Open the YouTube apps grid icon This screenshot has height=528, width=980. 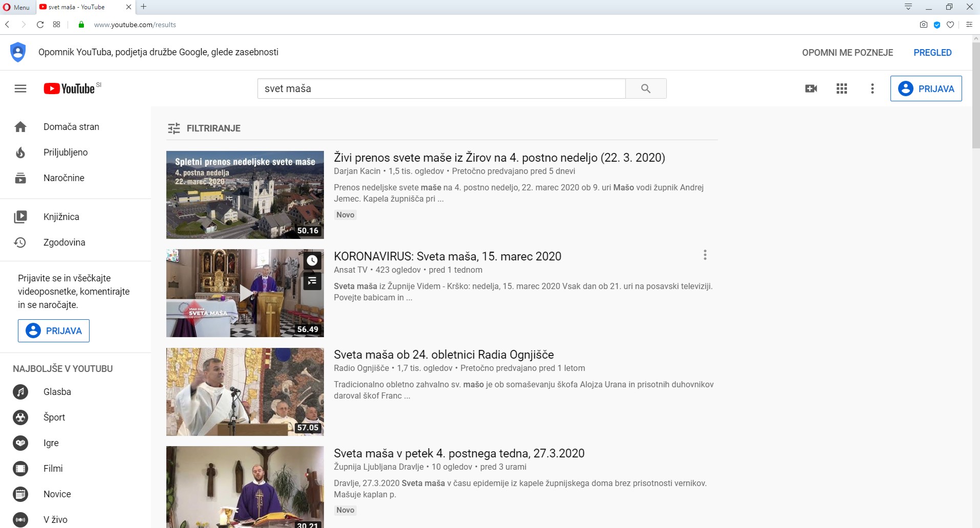(x=841, y=89)
